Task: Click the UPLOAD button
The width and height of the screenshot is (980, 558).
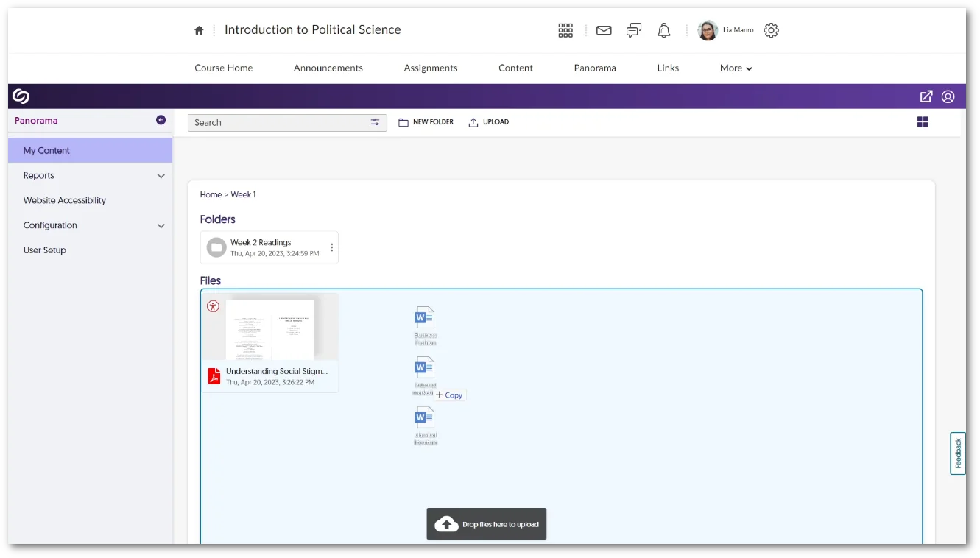Action: point(489,122)
